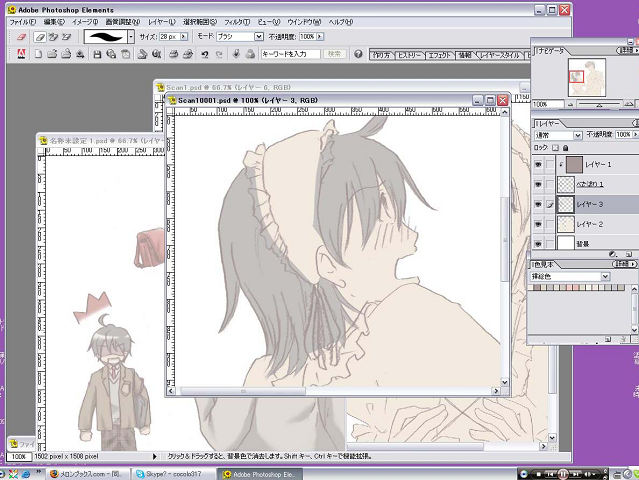Click the レイヤースタイル palette well tab
This screenshot has width=639, height=480.
point(499,55)
